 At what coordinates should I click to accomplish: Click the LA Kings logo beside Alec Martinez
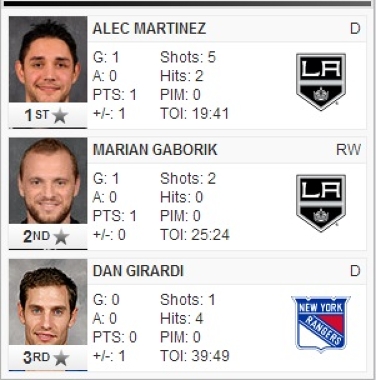coord(321,82)
